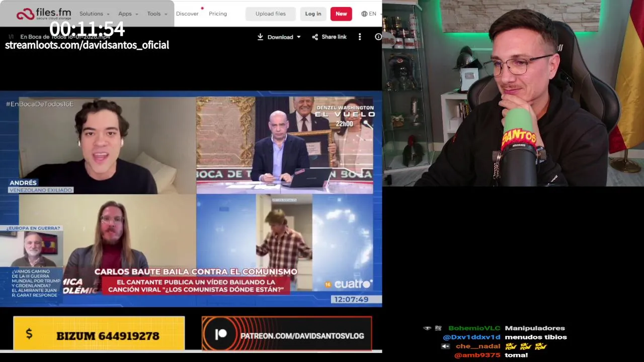Click the 00:11:54 stream timer
Screen dimensions: 644x362
[x=87, y=29]
